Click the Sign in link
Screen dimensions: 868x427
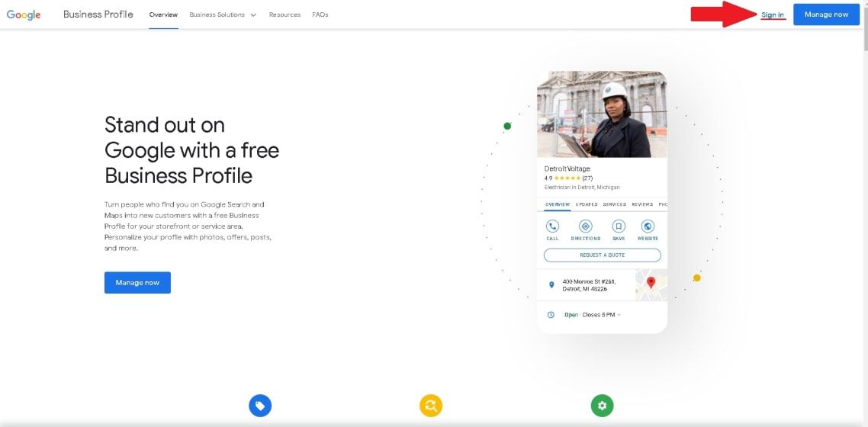pyautogui.click(x=773, y=15)
